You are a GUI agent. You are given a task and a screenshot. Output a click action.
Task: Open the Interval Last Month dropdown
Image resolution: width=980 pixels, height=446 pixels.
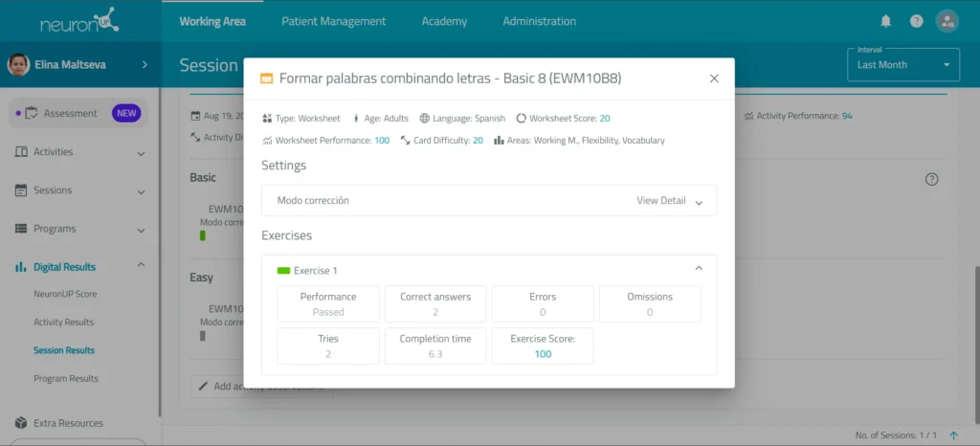903,65
